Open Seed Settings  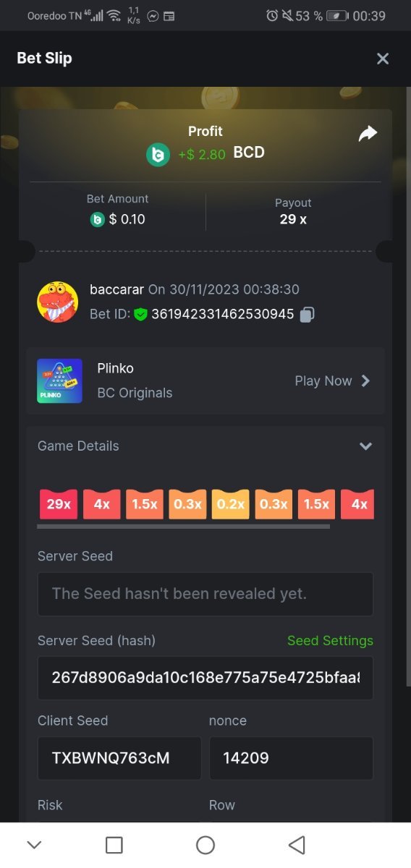pyautogui.click(x=330, y=641)
